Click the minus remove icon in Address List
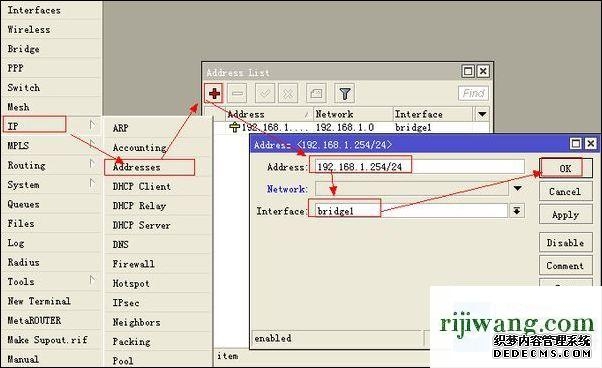The image size is (602, 368). (x=237, y=93)
